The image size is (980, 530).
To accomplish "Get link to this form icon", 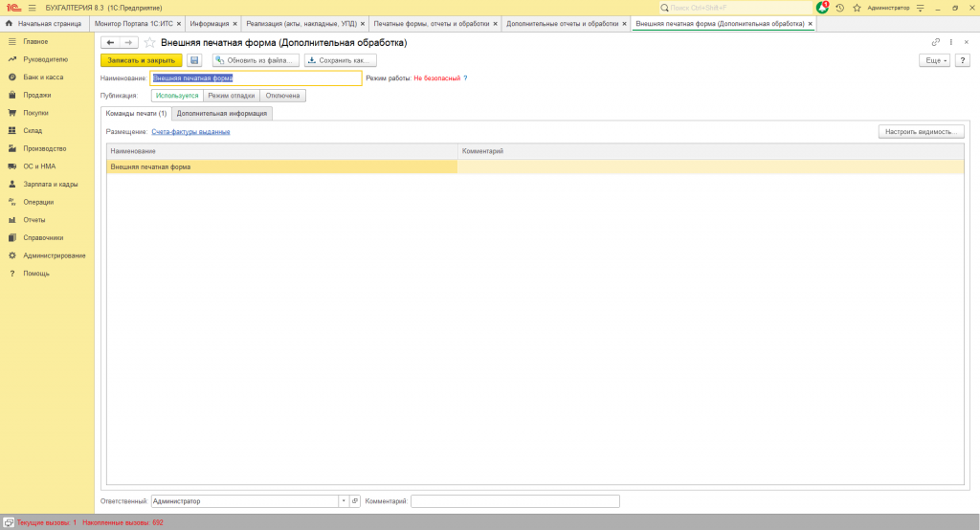I will click(936, 42).
